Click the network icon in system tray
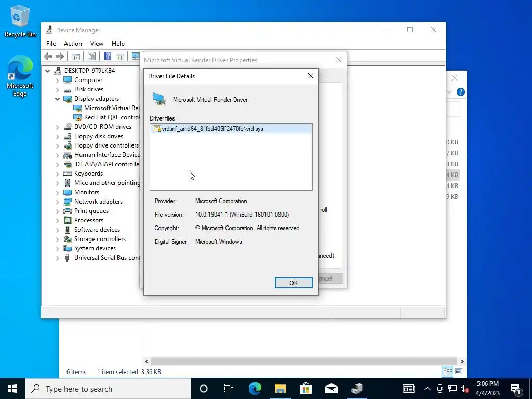532x399 pixels. pos(453,389)
